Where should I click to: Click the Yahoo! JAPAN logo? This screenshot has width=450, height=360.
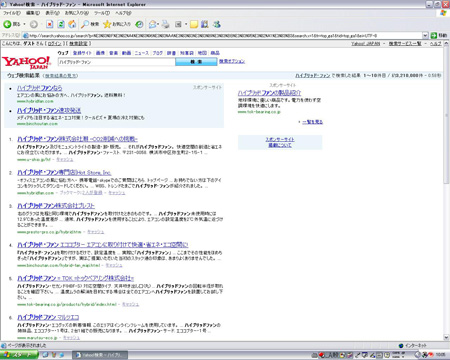(26, 63)
